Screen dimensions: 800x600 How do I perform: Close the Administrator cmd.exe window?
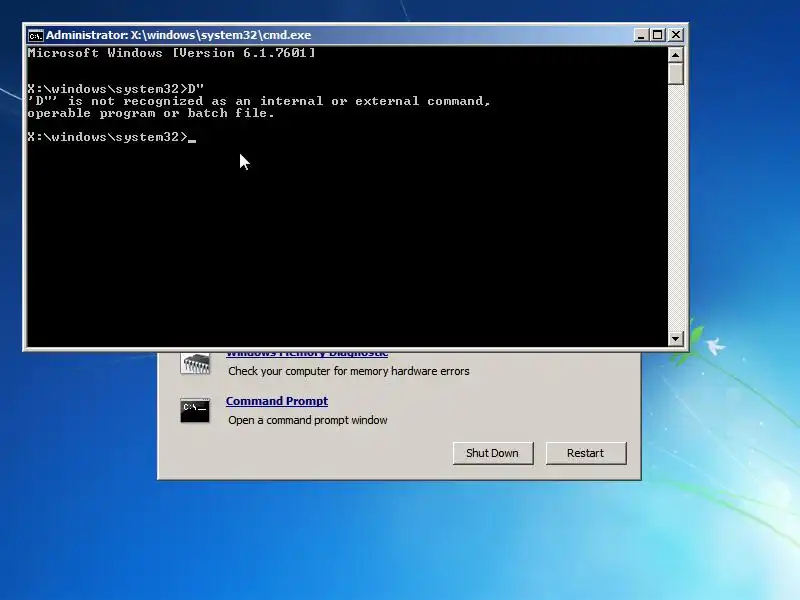676,35
